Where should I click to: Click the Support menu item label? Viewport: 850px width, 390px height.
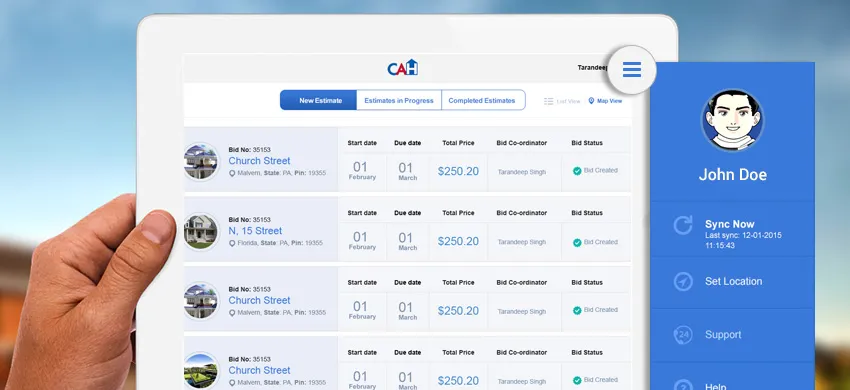coord(723,335)
